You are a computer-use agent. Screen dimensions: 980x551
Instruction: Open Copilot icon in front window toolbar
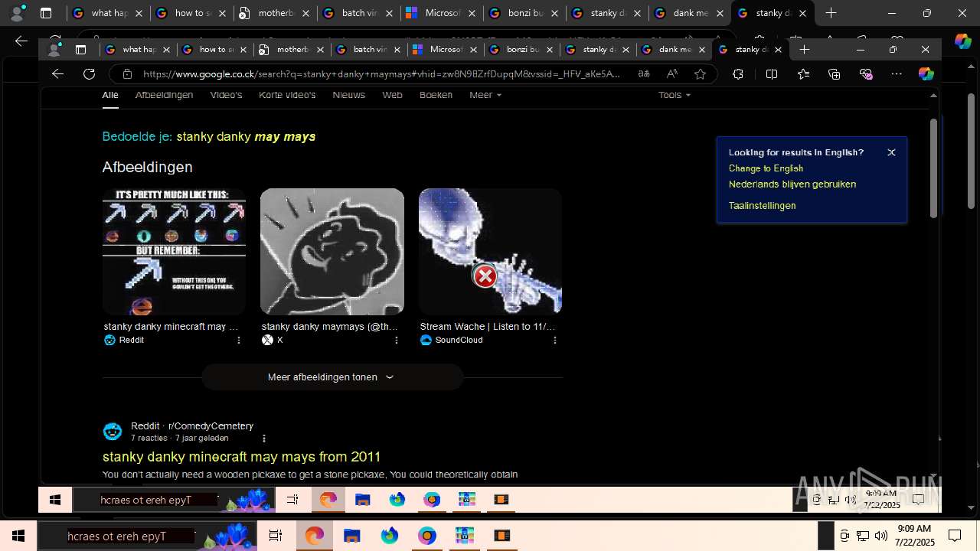(x=926, y=73)
